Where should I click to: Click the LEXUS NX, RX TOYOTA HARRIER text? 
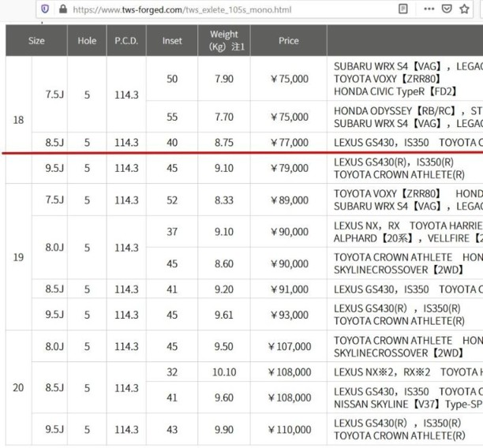[x=408, y=226]
